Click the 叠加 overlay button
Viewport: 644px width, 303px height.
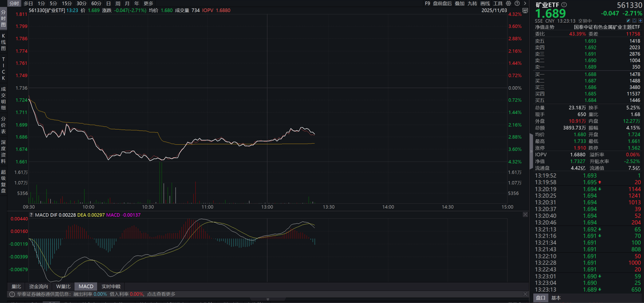click(459, 3)
